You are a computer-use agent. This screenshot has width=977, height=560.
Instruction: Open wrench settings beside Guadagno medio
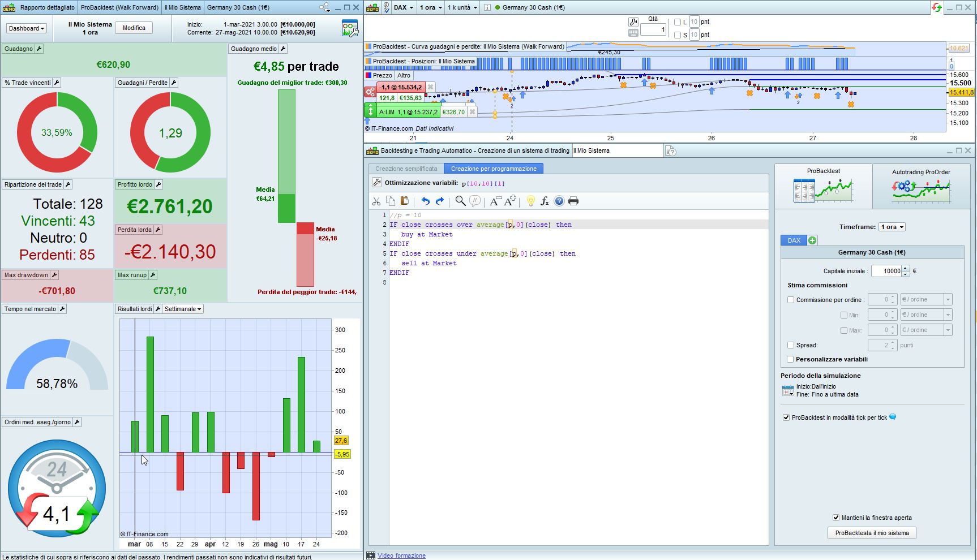tap(283, 49)
